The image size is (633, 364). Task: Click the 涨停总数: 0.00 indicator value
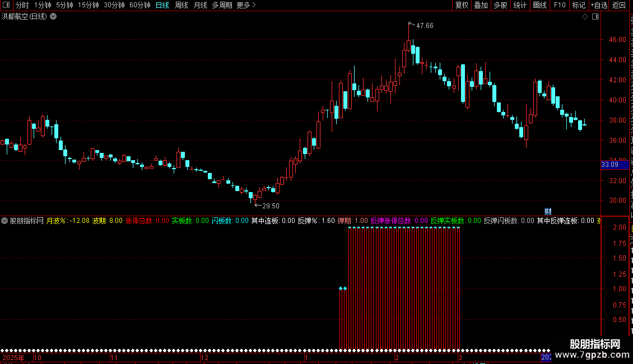tap(147, 221)
